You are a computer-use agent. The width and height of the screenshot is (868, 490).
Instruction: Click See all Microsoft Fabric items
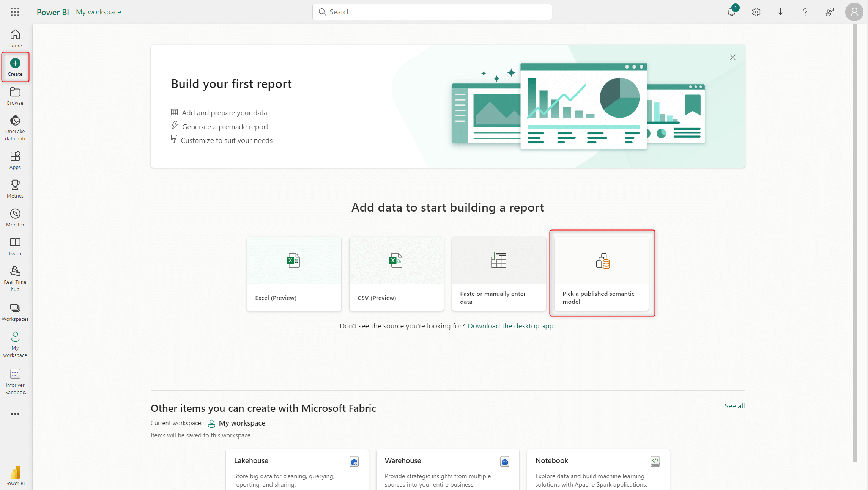pyautogui.click(x=734, y=405)
